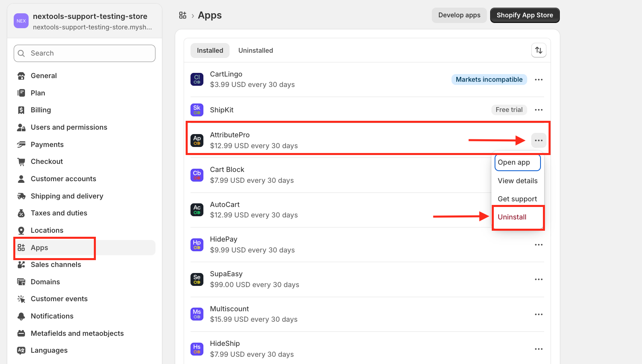Open the three-dot menu for HidePay
Viewport: 642px width, 364px height.
538,245
